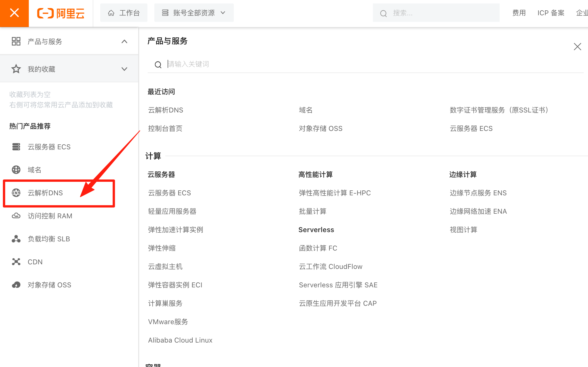Viewport: 588px width, 367px height.
Task: Click the 访问控制 RAM cloud icon
Action: (16, 216)
